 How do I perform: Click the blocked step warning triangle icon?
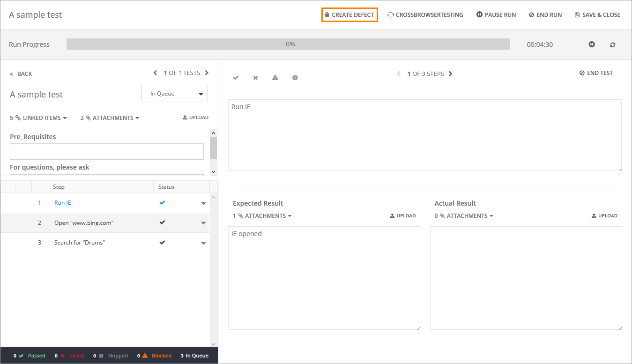point(275,78)
